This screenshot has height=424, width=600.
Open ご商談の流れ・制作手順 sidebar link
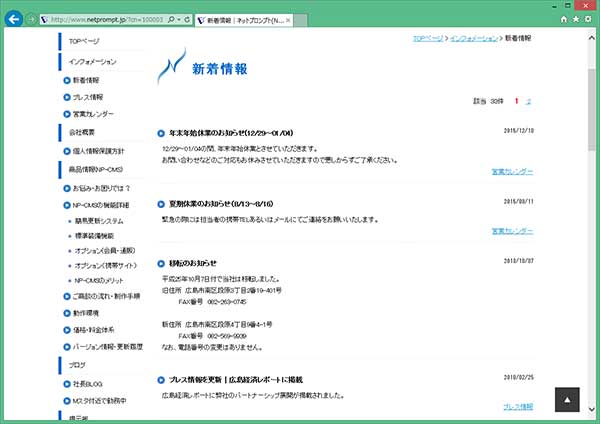(x=106, y=296)
